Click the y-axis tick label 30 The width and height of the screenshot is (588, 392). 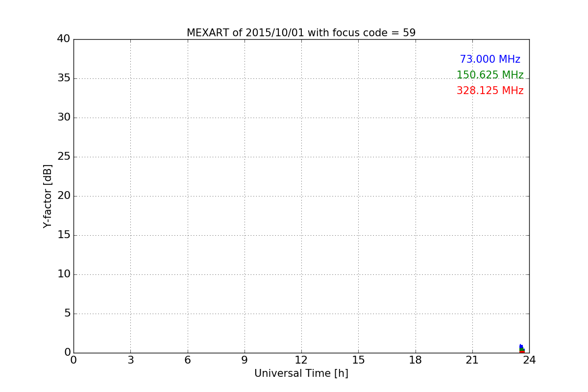[x=64, y=117]
